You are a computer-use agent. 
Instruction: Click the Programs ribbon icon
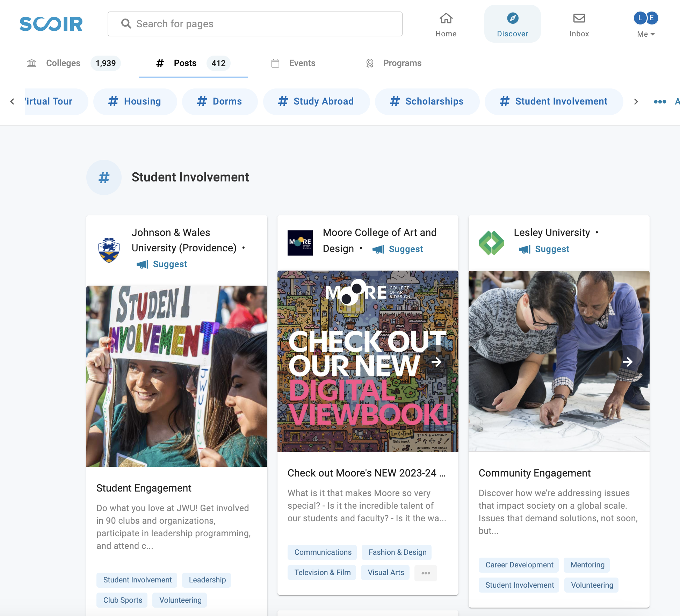tap(370, 63)
